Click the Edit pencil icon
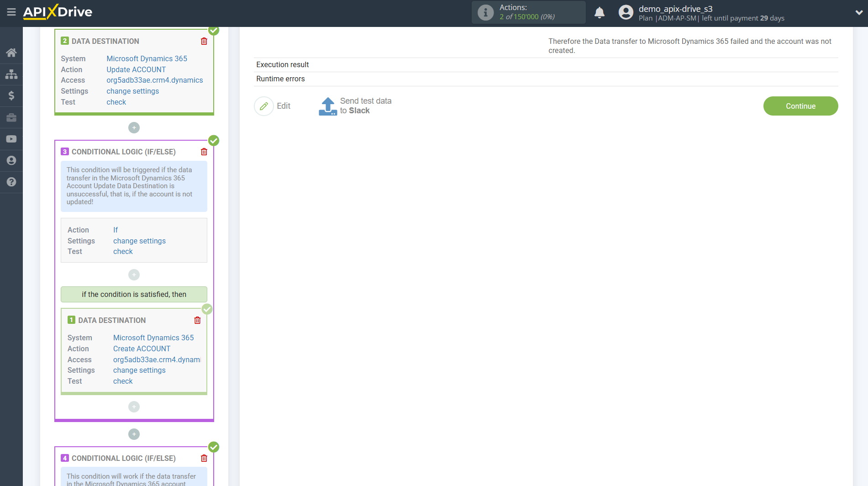 point(263,106)
